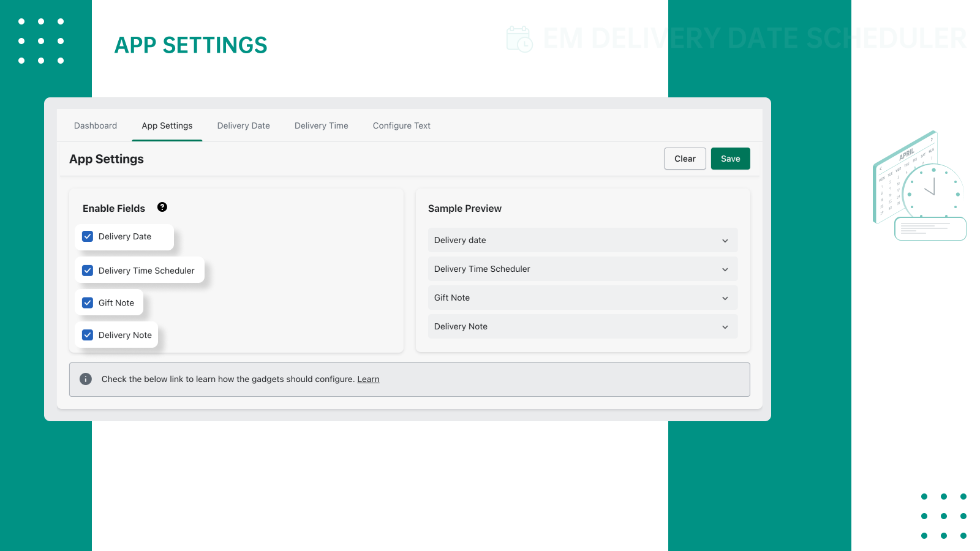This screenshot has width=980, height=551.
Task: Expand the Gift Note preview dropdown
Action: click(725, 298)
